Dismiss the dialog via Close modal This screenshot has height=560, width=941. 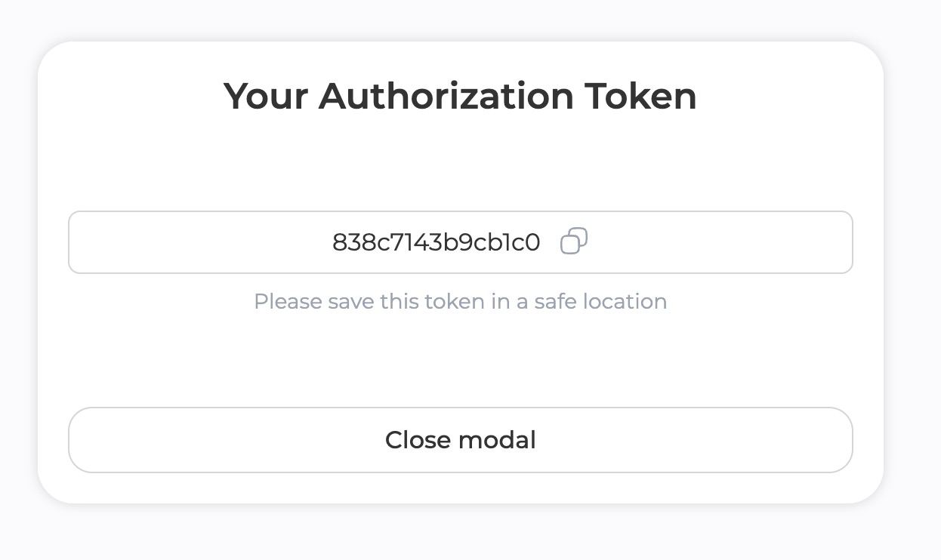(460, 440)
